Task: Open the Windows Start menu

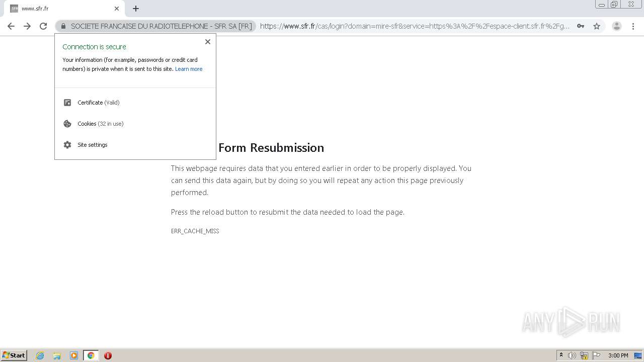Action: click(14, 355)
